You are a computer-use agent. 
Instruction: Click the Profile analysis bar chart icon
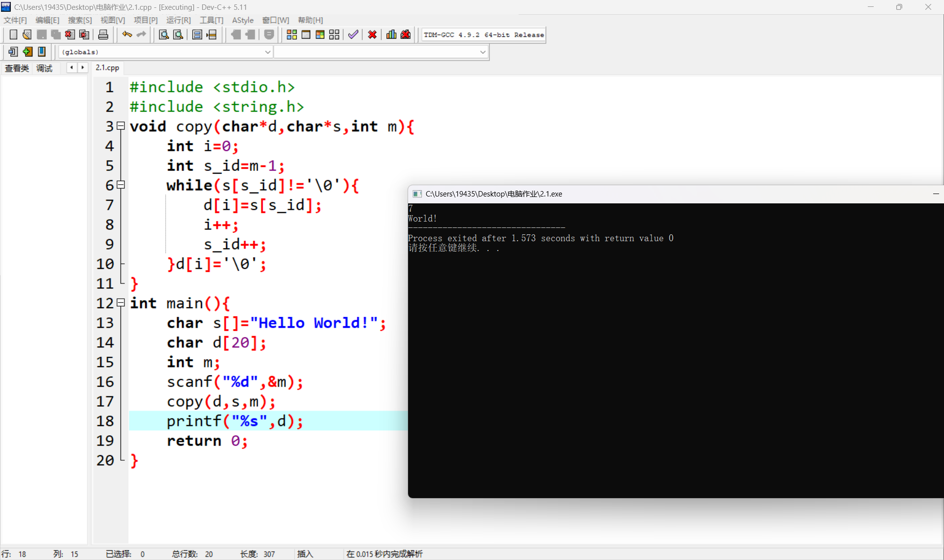pyautogui.click(x=391, y=34)
